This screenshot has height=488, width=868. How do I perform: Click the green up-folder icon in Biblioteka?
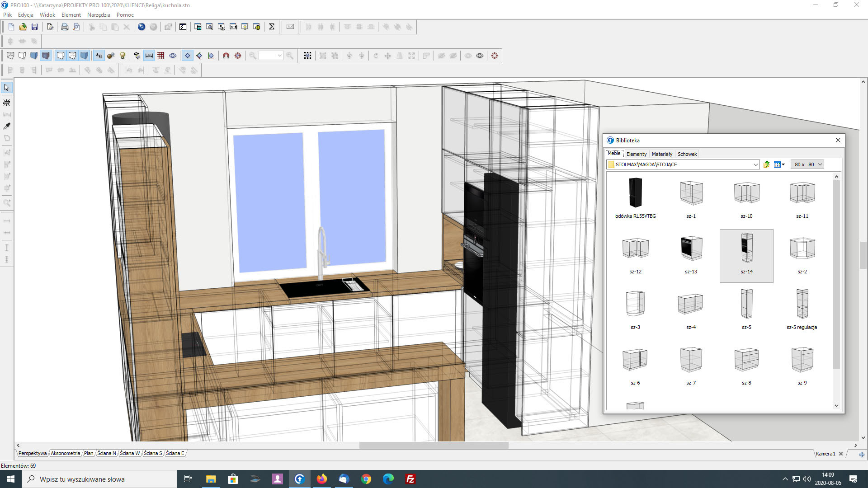pyautogui.click(x=766, y=164)
